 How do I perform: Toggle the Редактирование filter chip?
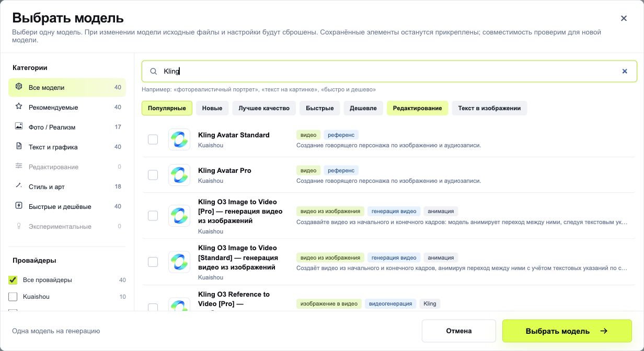click(417, 108)
